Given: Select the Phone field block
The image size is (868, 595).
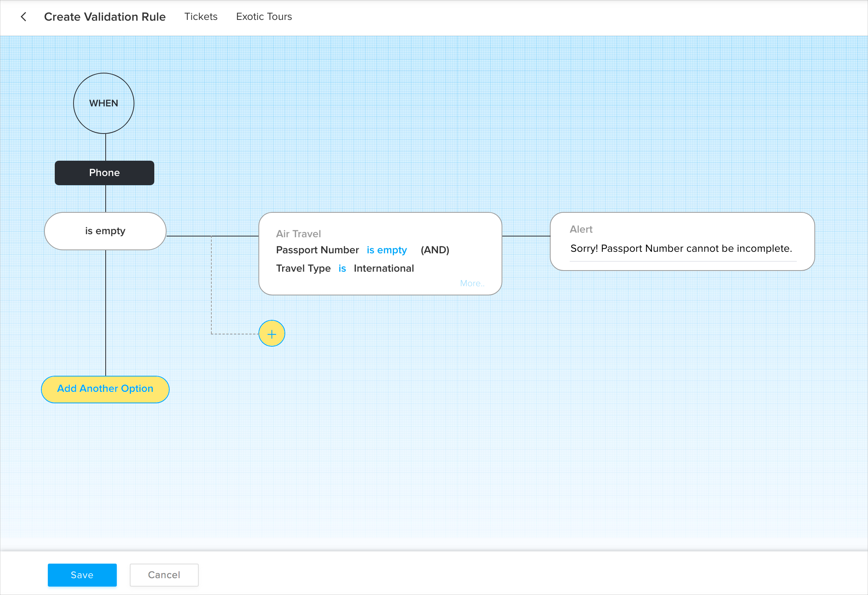Looking at the screenshot, I should (105, 173).
